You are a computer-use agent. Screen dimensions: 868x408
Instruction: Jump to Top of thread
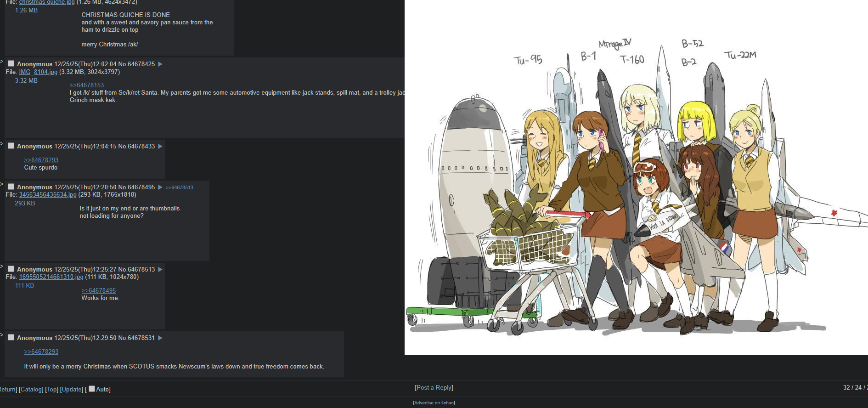[52, 390]
